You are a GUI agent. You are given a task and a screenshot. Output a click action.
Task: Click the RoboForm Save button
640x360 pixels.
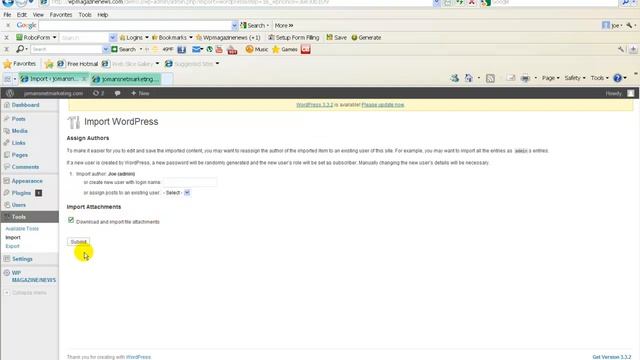[337, 38]
